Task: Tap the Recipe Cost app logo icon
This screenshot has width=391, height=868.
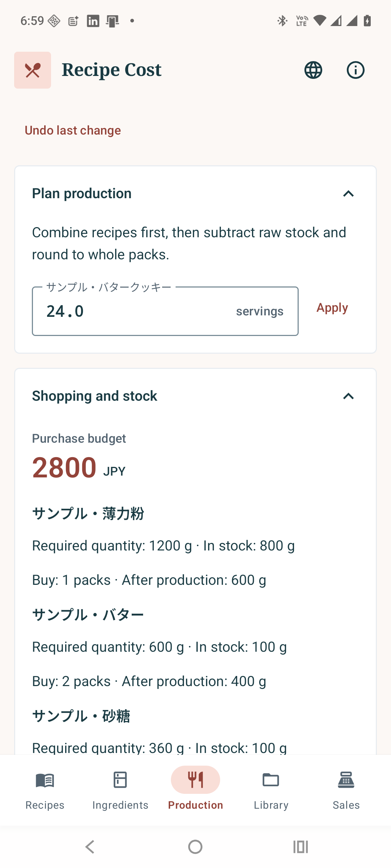Action: (x=33, y=70)
